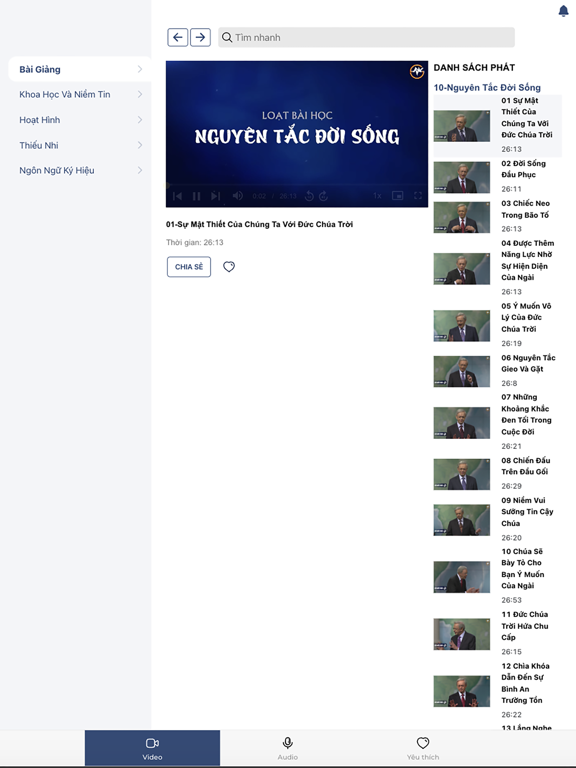The width and height of the screenshot is (576, 768).
Task: Play thumbnail 03 Chiếc Neo Trong Bão Tố
Action: [461, 217]
